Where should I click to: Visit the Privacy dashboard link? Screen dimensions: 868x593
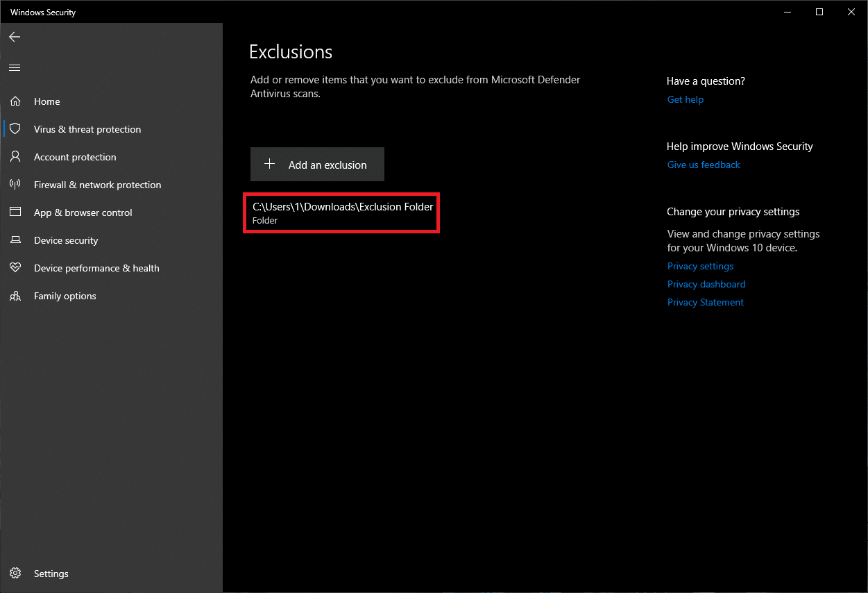click(706, 284)
